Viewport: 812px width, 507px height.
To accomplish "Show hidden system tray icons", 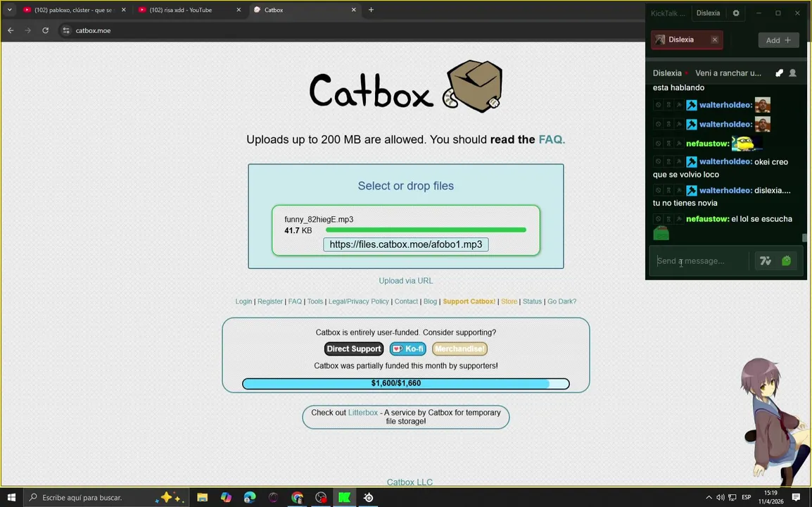I will point(709,498).
